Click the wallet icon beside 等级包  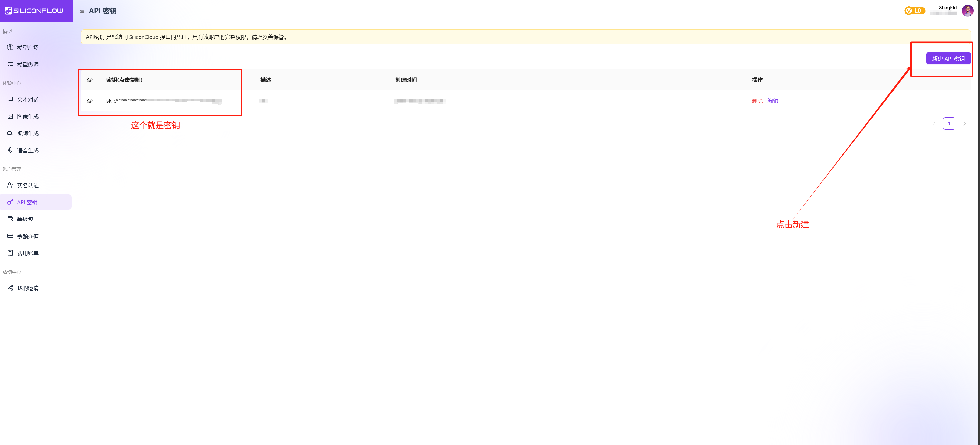coord(10,219)
